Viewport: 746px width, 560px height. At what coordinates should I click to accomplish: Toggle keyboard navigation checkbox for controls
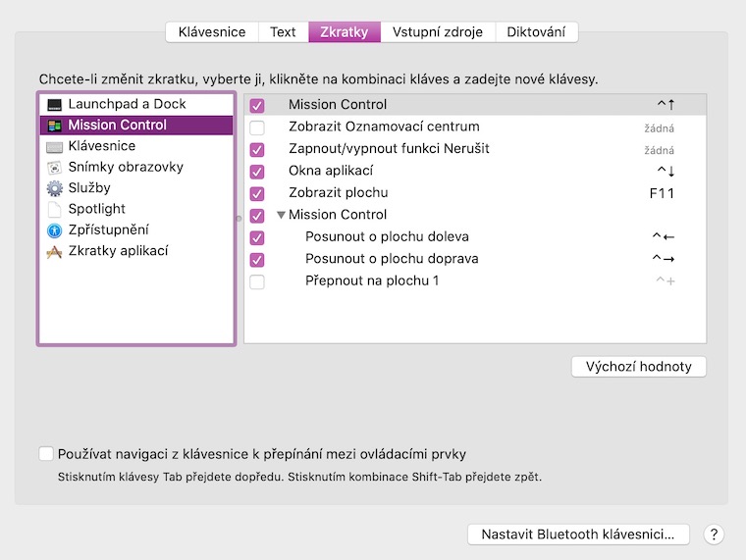tap(46, 454)
